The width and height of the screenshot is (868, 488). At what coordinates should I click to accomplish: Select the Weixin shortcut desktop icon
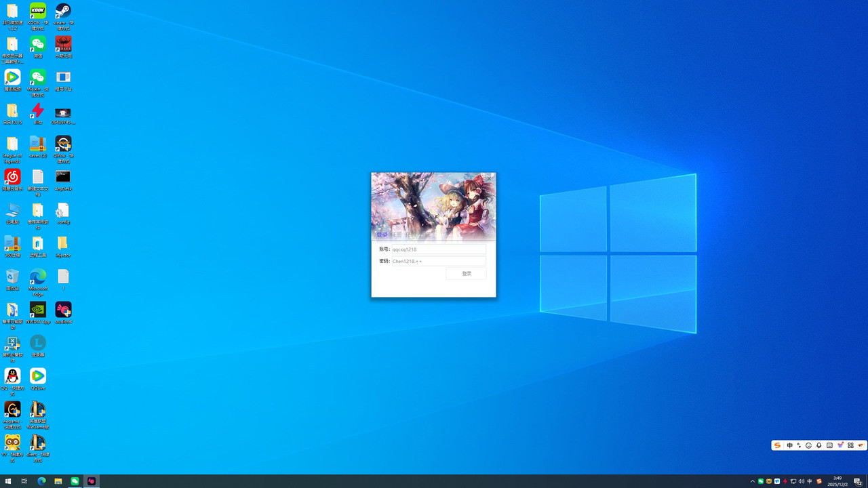coord(38,83)
